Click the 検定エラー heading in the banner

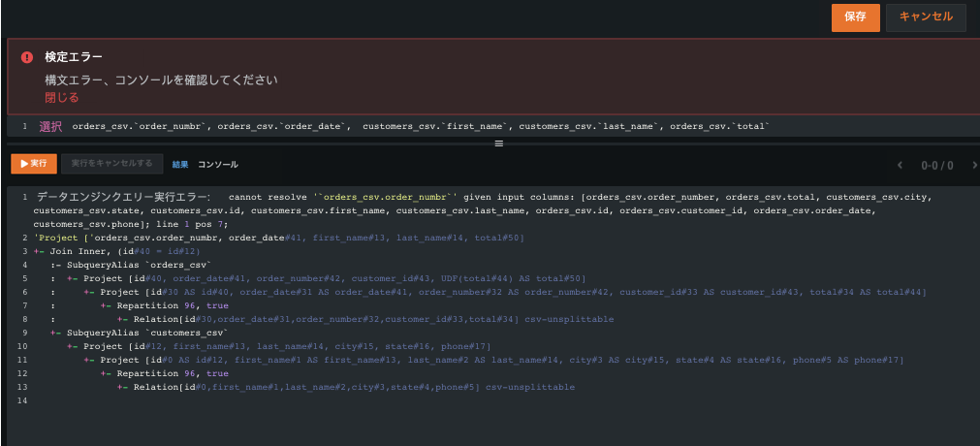click(x=74, y=57)
